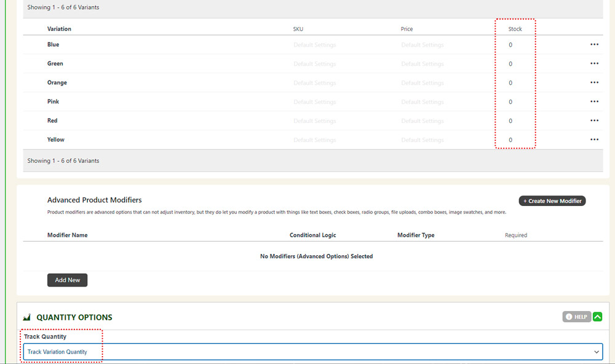Open the three-dot menu for Blue variation
The height and width of the screenshot is (364, 615).
point(594,45)
